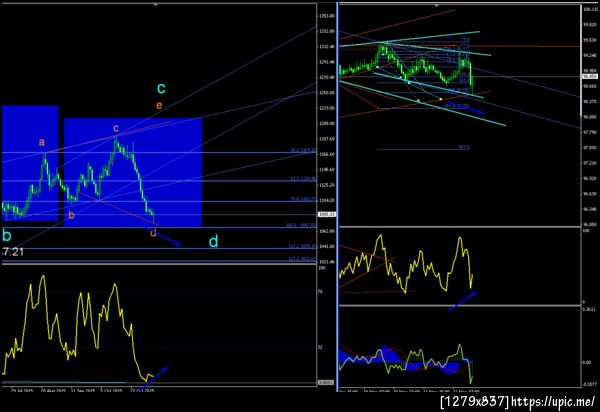Select the large cyan "d" label
This screenshot has width=600, height=412.
point(214,241)
